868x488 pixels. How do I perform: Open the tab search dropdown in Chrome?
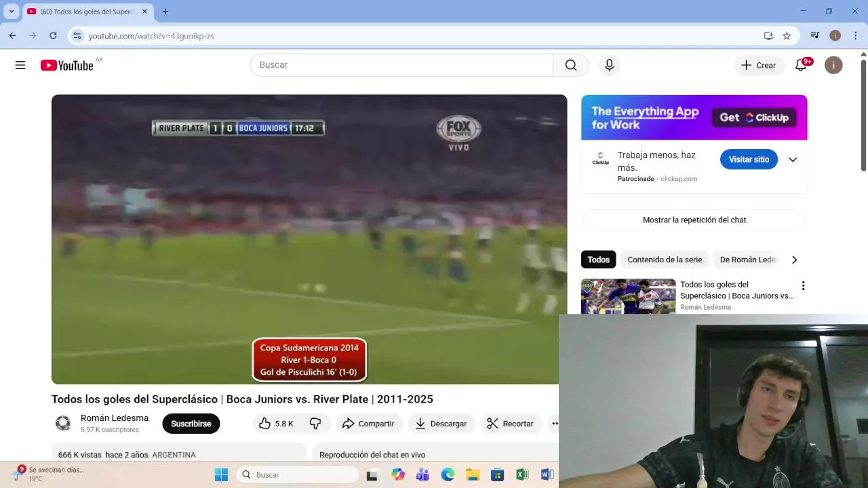coord(12,12)
